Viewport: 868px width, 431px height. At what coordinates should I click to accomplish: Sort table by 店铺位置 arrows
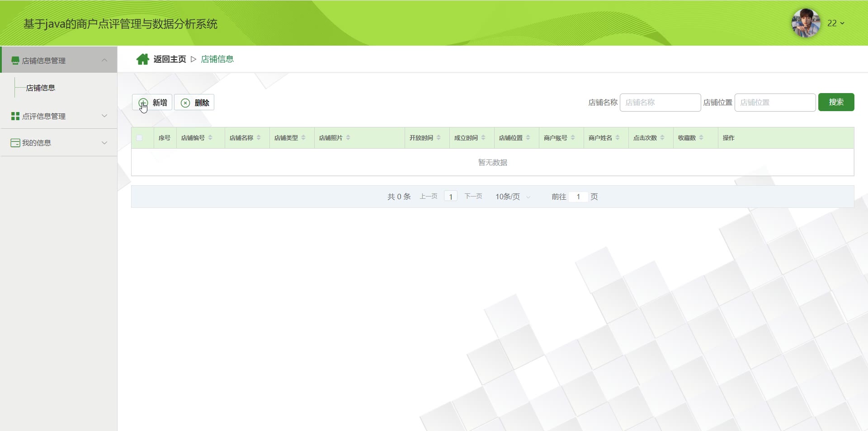[x=528, y=138]
